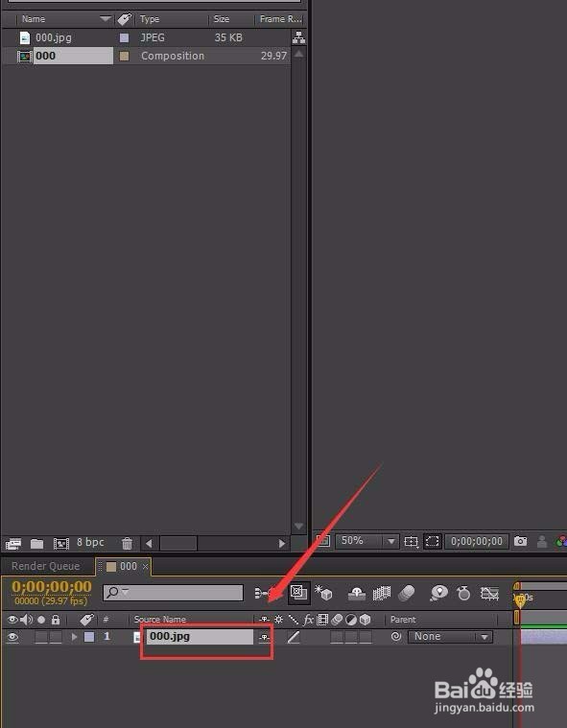Click the label tag column header in timeline
This screenshot has height=728, width=567.
86,620
